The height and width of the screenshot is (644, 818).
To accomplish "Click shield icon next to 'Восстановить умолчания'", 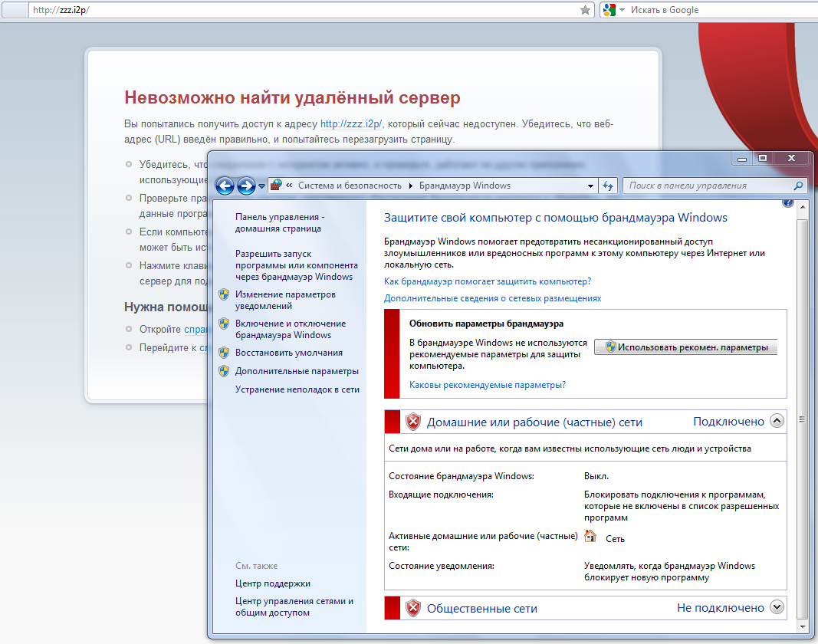I will pyautogui.click(x=224, y=353).
